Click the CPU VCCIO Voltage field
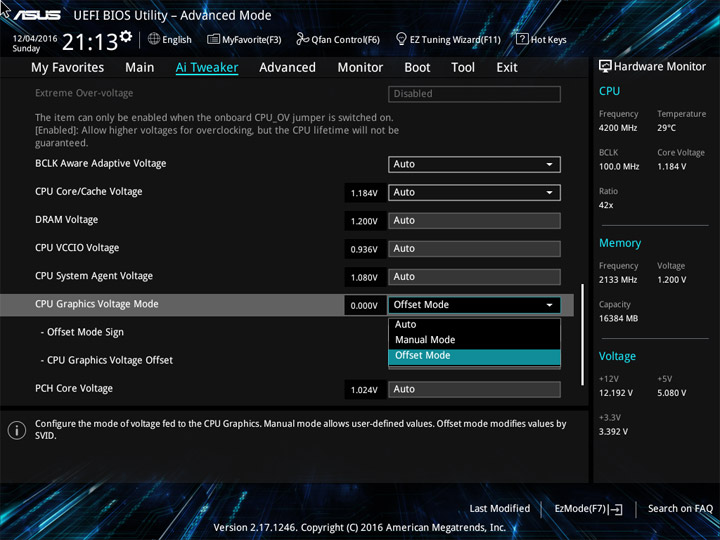 (474, 248)
